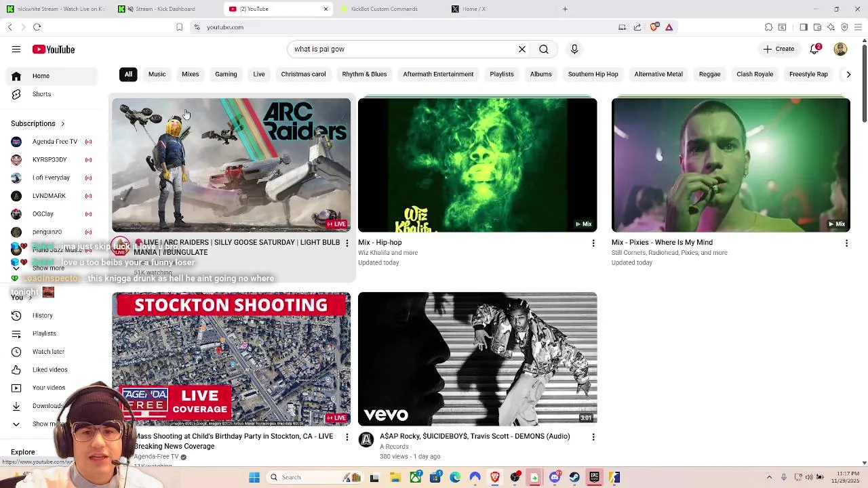Open options for Stockton shooting video
The height and width of the screenshot is (488, 868).
click(x=347, y=437)
